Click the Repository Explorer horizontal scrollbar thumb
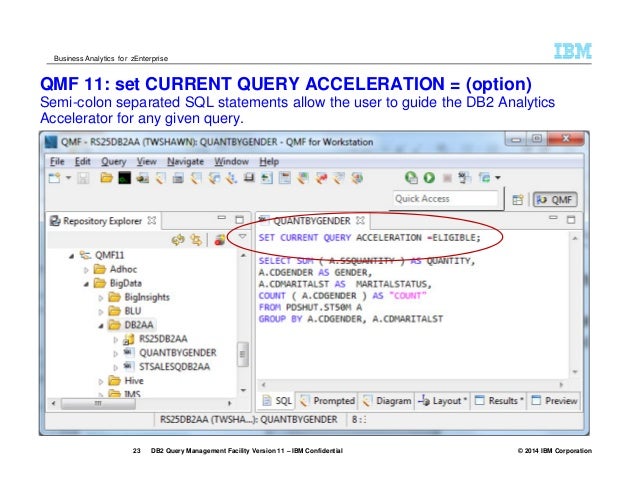The height and width of the screenshot is (493, 638). (98, 404)
